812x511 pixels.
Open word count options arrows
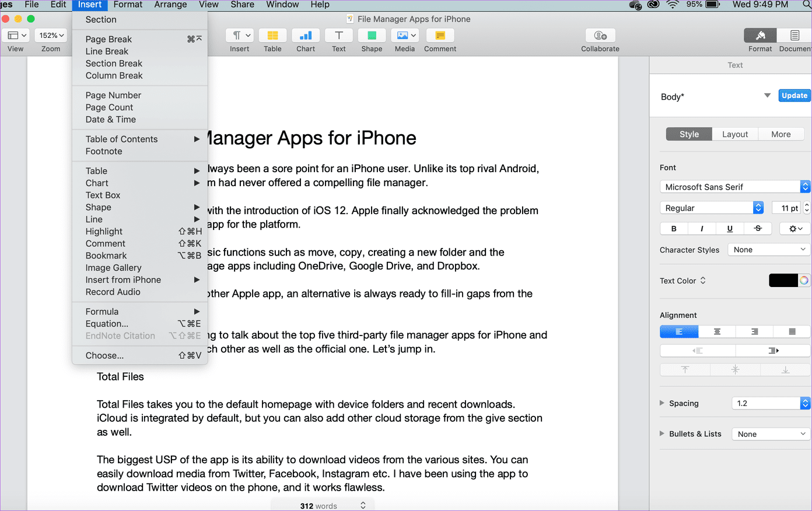click(363, 505)
